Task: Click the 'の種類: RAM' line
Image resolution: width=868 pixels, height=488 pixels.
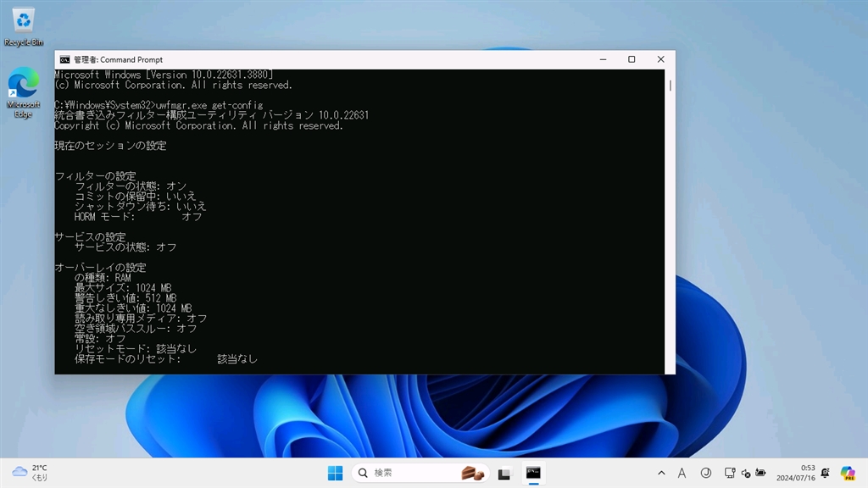Action: pos(103,278)
